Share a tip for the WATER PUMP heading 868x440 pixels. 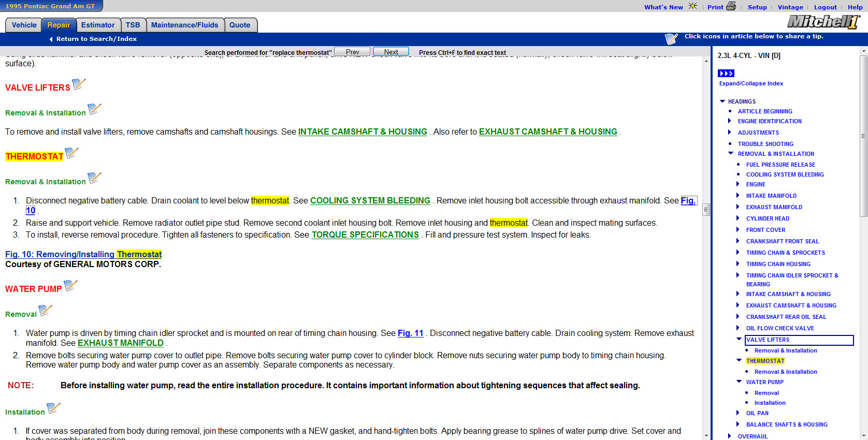click(70, 286)
